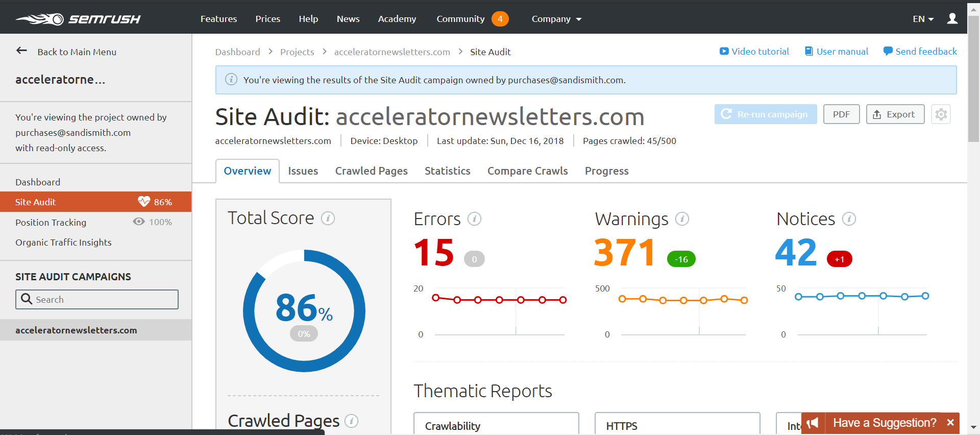Click the Site Audit heart health icon

[x=144, y=202]
